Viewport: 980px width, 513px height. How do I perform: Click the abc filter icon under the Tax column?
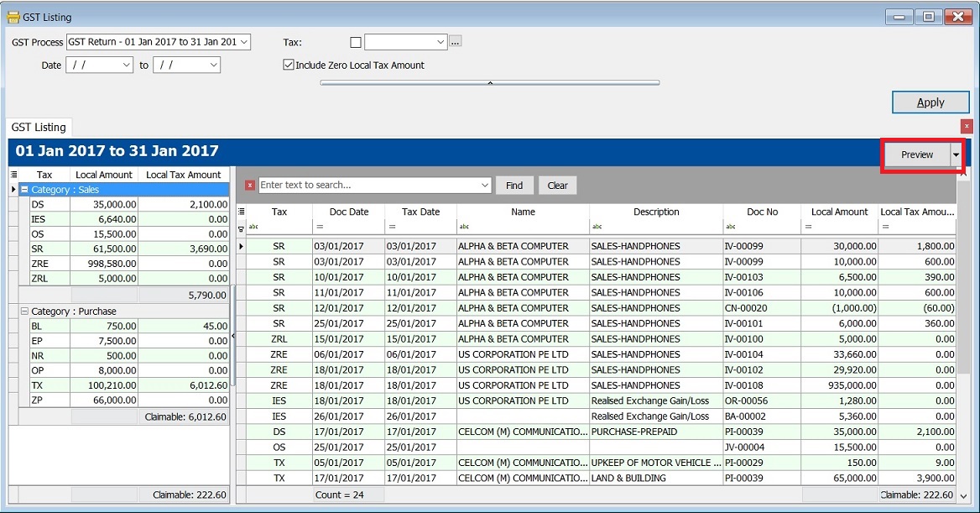pyautogui.click(x=253, y=228)
